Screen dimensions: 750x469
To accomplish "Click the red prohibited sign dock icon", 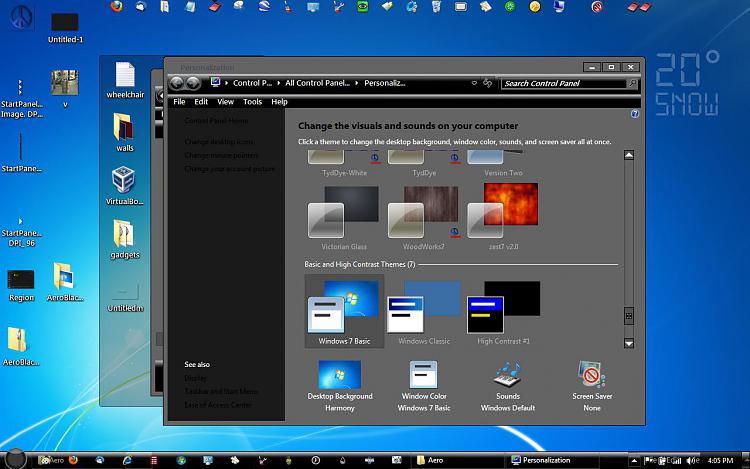I will 596,7.
